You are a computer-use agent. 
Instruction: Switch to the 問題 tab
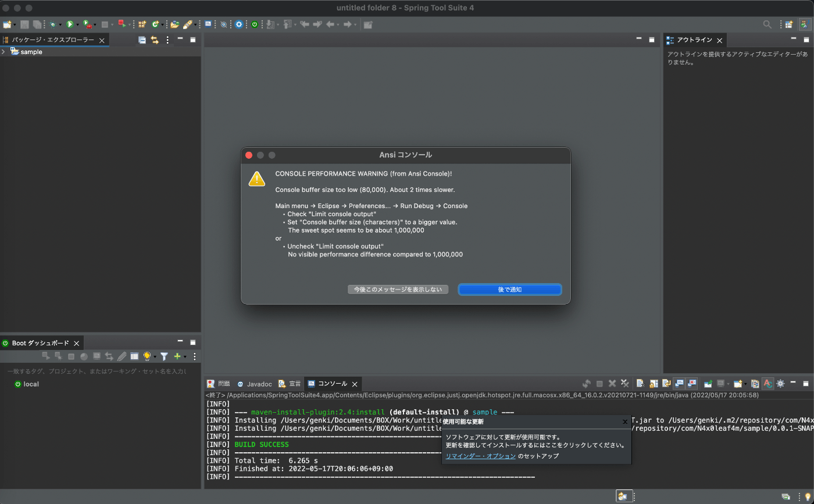point(219,384)
